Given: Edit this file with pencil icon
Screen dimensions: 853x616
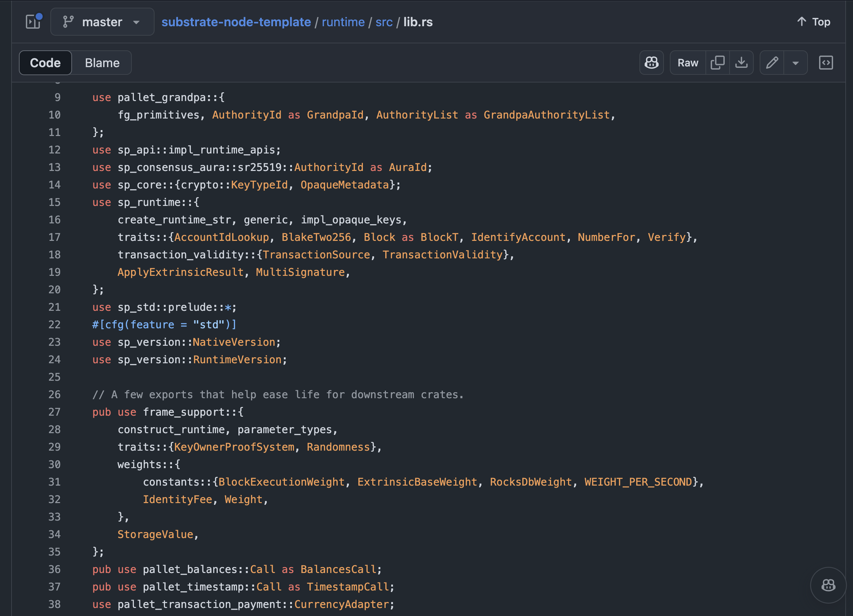Looking at the screenshot, I should 772,63.
